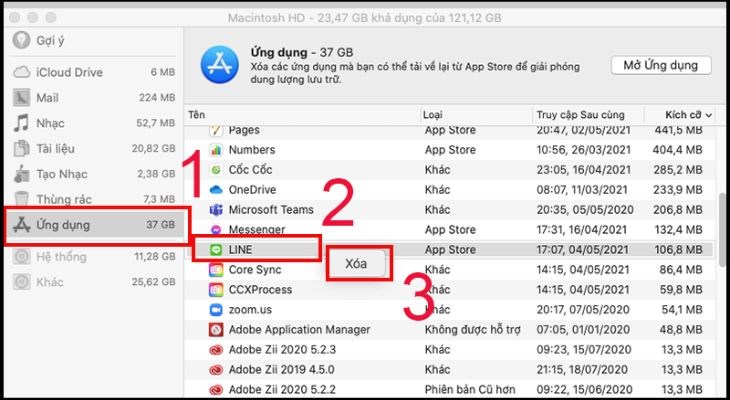This screenshot has height=400, width=730.
Task: Sort by the Loại column header
Action: (x=433, y=115)
